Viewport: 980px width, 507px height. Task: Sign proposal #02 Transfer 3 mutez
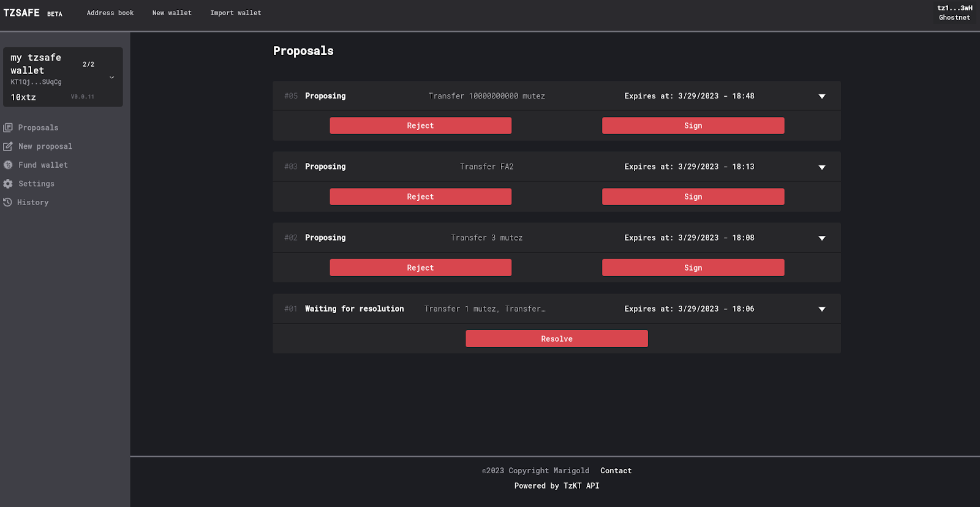point(693,268)
